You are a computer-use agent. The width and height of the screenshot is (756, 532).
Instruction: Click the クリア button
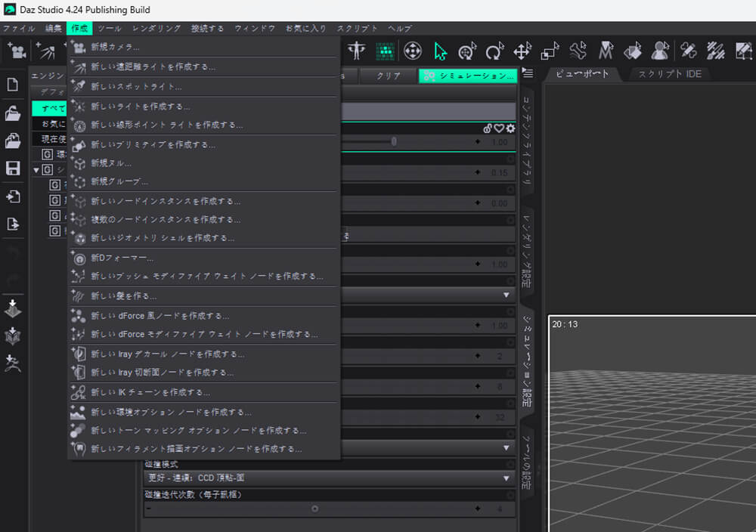pos(389,76)
